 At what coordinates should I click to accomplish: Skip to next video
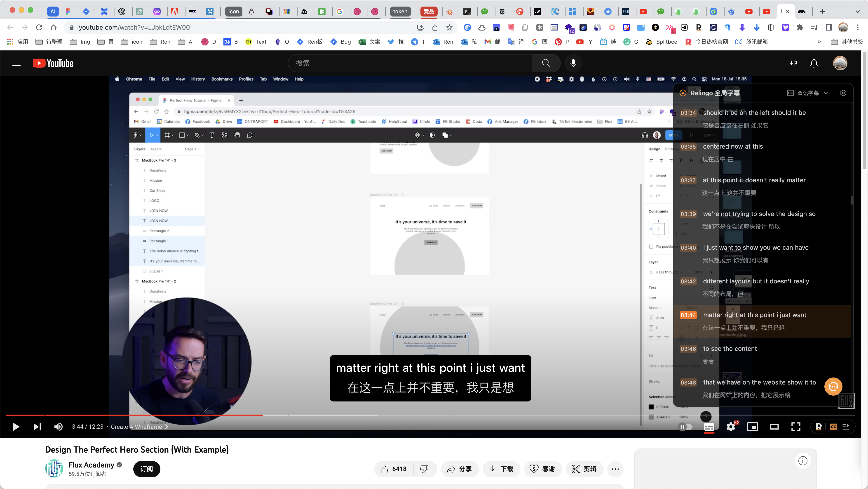37,427
